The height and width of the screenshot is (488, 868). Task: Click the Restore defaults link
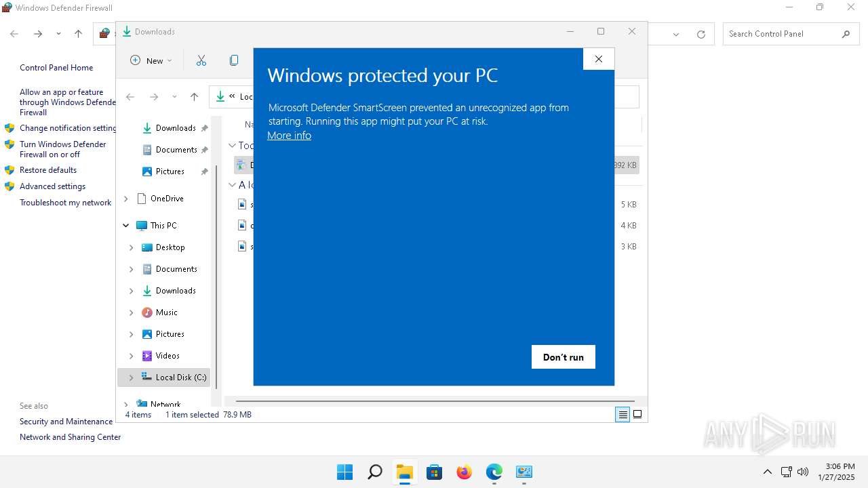click(x=48, y=170)
